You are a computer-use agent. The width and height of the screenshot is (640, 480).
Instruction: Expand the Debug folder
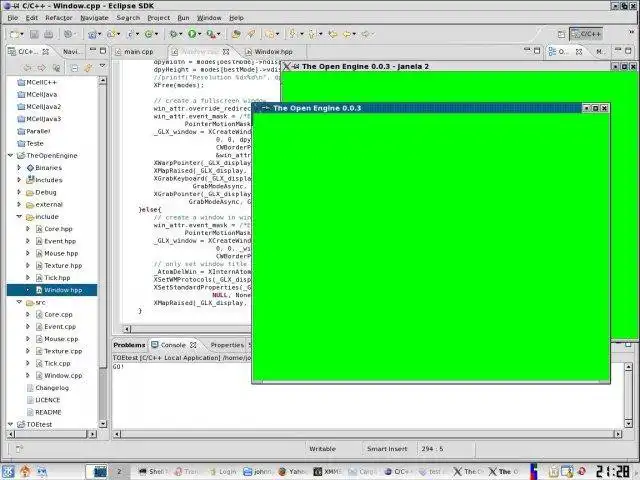tap(19, 192)
